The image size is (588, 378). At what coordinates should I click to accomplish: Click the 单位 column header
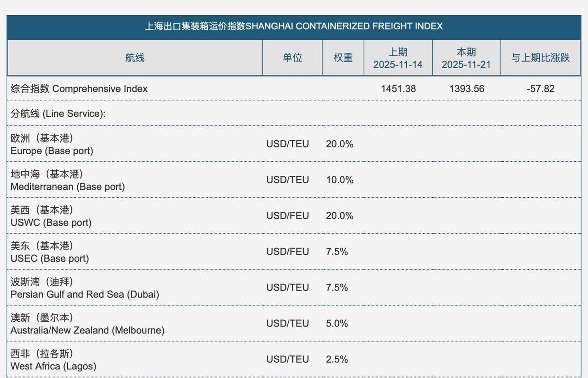[292, 58]
